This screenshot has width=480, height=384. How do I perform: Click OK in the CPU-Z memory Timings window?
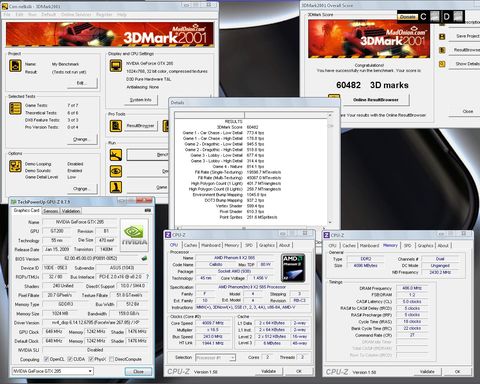tap(457, 371)
